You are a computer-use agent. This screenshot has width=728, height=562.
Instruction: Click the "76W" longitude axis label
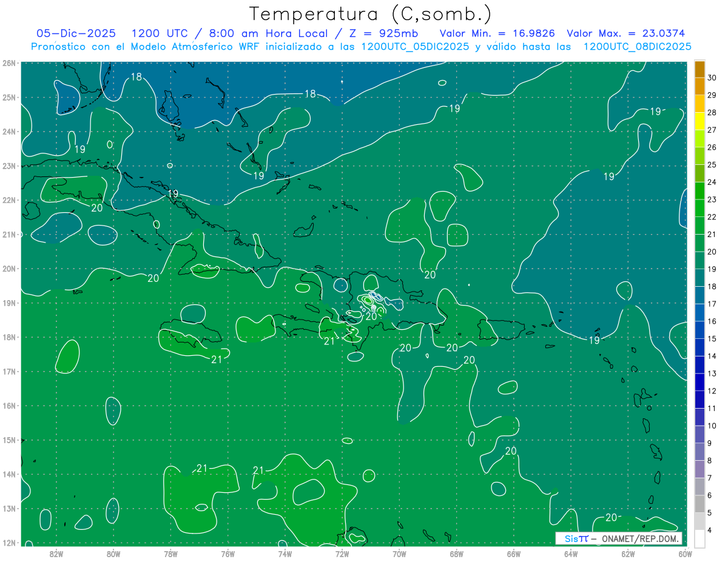pyautogui.click(x=228, y=553)
